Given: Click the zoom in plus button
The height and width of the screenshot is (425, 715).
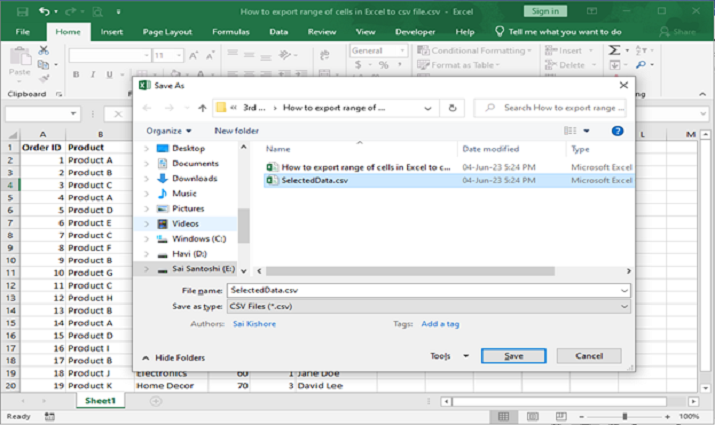Looking at the screenshot, I should [x=667, y=416].
